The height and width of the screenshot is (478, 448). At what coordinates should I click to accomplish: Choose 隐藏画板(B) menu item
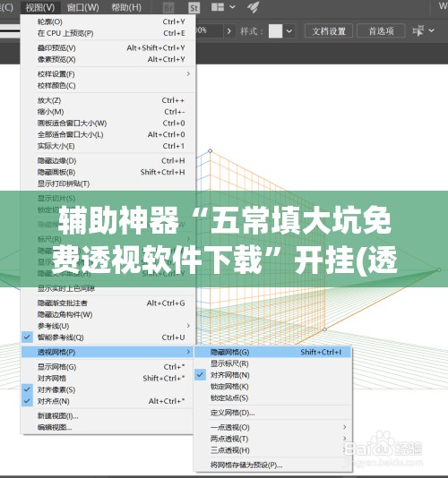coord(108,172)
